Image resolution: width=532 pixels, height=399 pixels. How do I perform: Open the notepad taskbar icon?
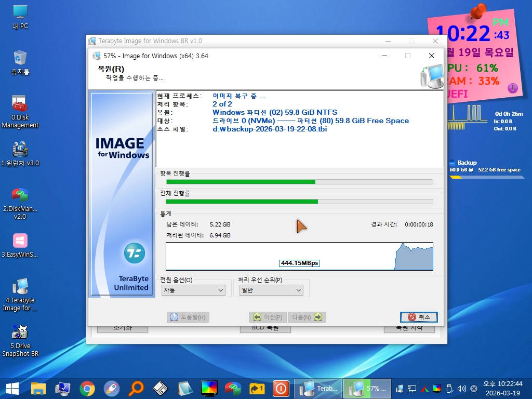tap(185, 389)
